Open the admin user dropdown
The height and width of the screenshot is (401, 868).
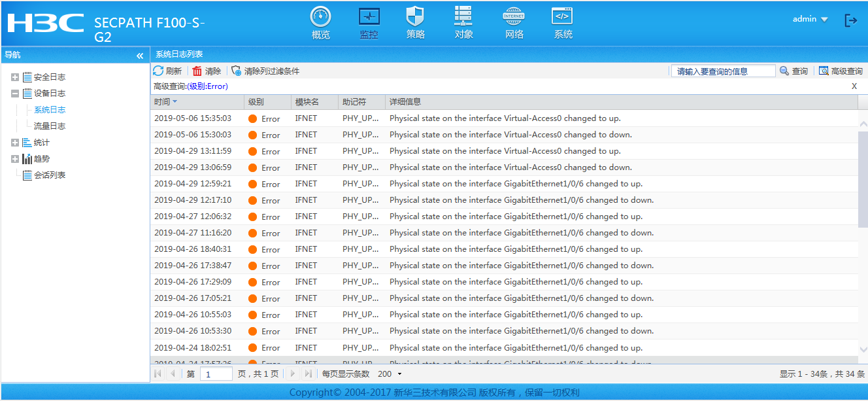[x=810, y=20]
